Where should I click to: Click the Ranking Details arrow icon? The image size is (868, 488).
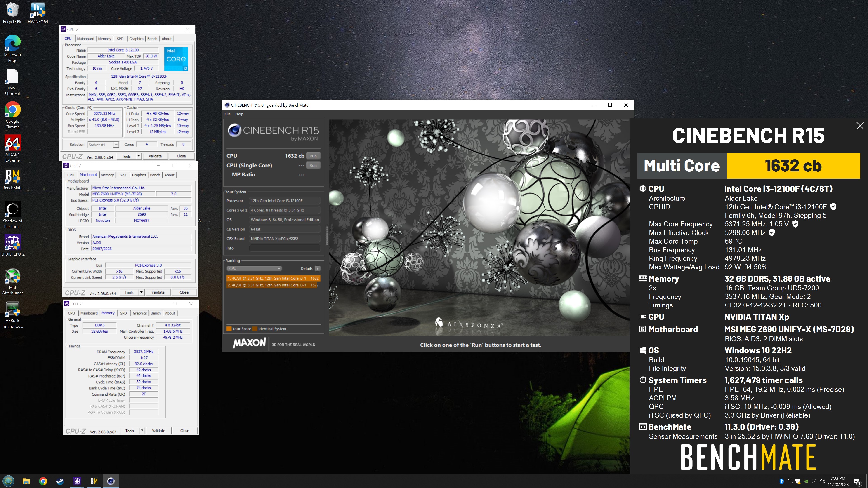317,268
